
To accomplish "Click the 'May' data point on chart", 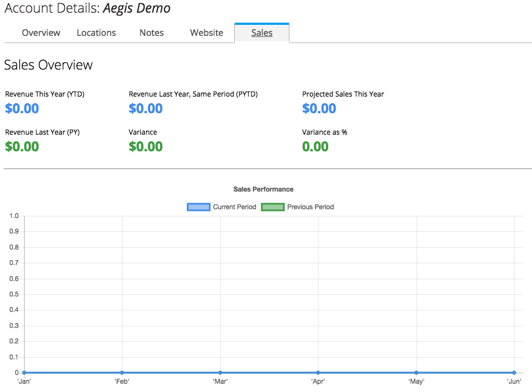I will pos(417,373).
